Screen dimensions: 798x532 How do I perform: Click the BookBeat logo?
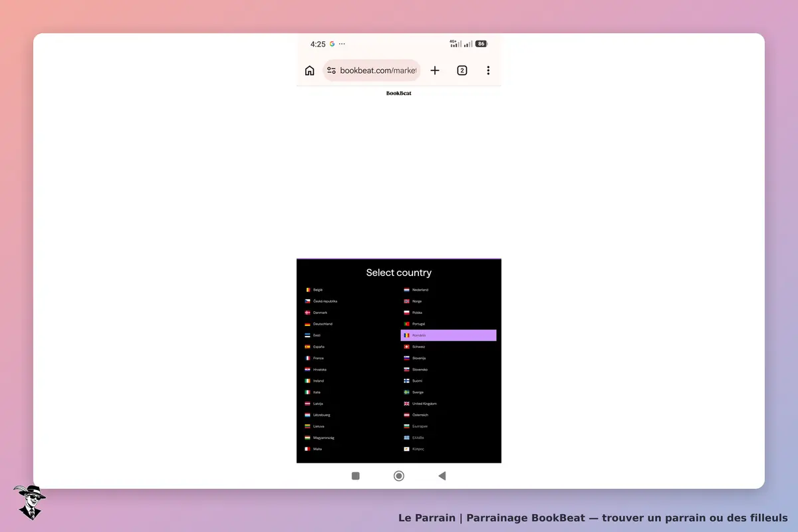(x=399, y=93)
